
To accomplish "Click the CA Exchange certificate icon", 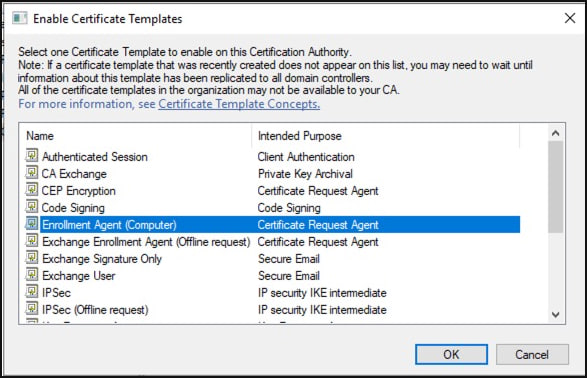I will 32,173.
